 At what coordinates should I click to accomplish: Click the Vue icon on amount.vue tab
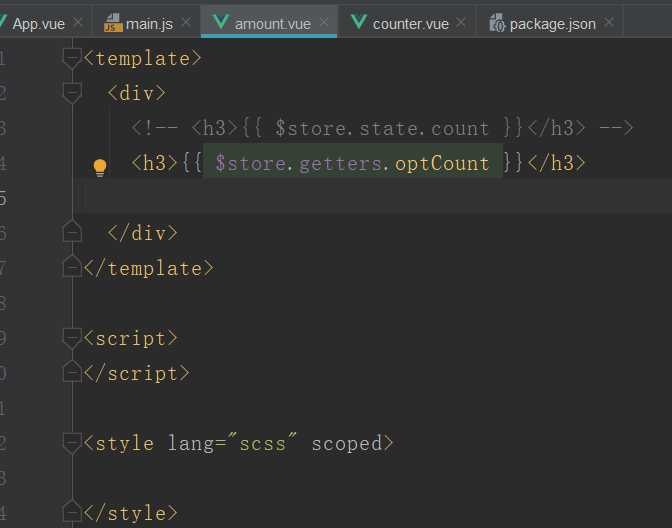coord(220,22)
